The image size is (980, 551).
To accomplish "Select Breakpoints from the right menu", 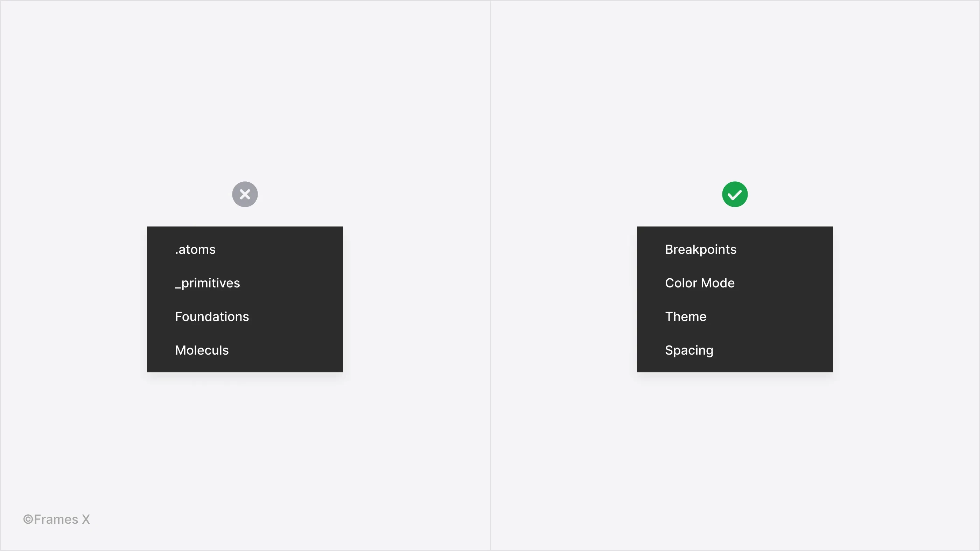I will coord(701,249).
